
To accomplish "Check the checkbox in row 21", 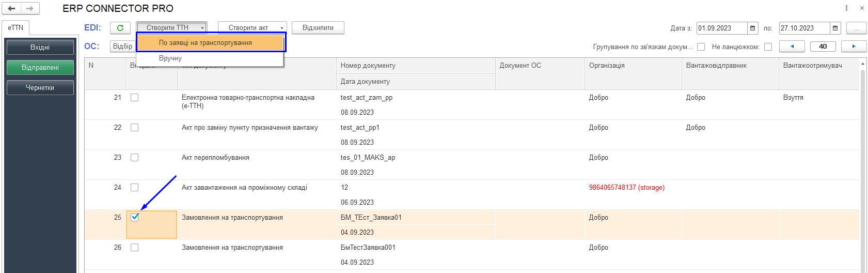I will pyautogui.click(x=135, y=97).
